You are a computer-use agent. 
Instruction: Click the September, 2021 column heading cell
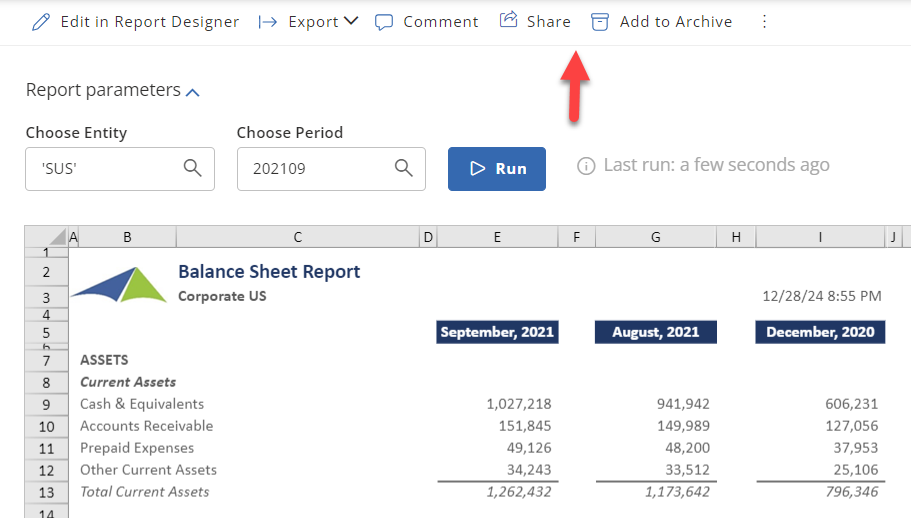tap(497, 332)
